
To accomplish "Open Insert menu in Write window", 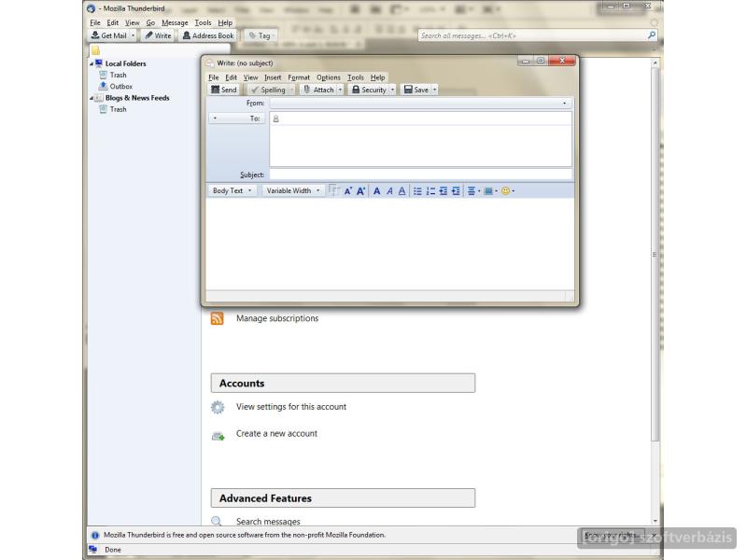I will click(273, 77).
